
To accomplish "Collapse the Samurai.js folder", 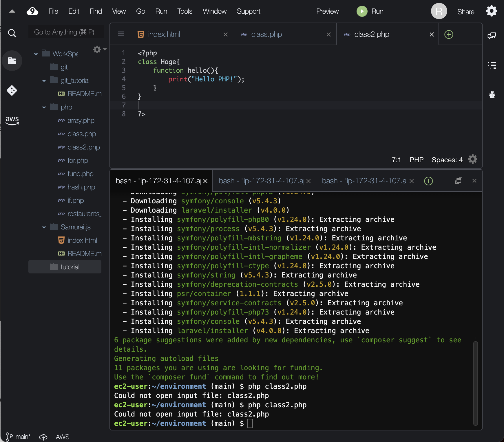I will [44, 227].
